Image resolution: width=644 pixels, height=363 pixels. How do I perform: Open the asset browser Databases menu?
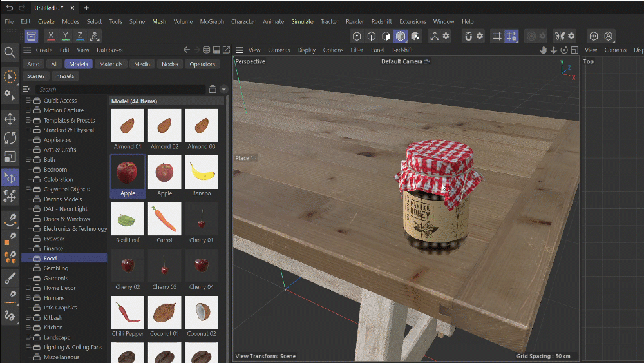click(109, 50)
